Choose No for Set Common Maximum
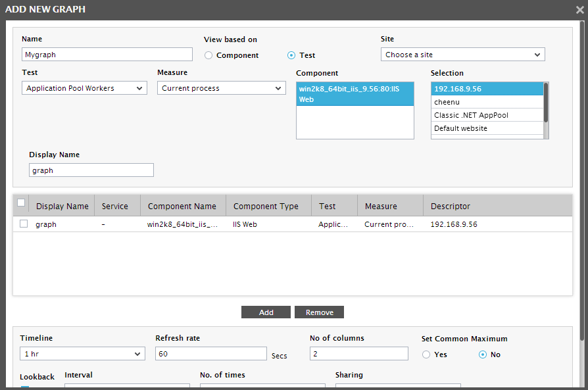 (483, 354)
